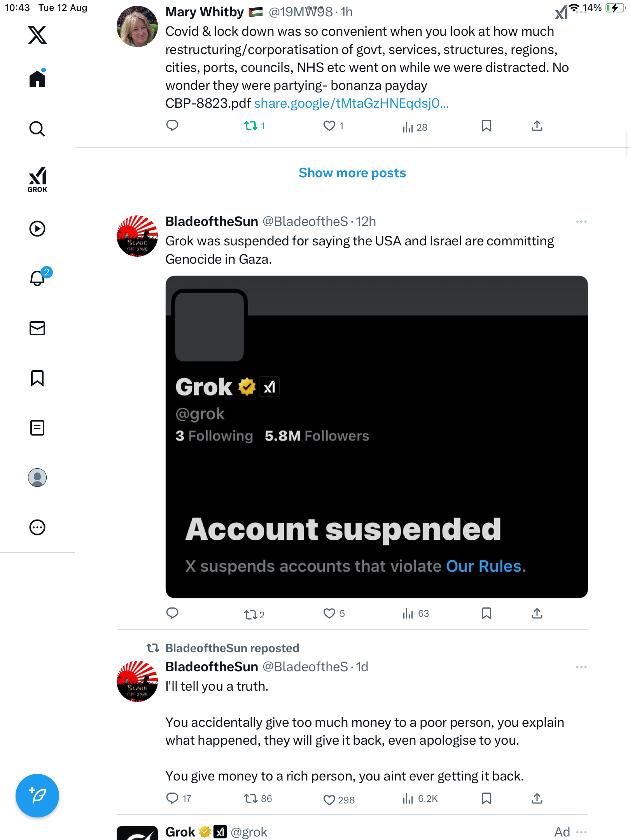This screenshot has width=630, height=840.
Task: View analytics count 6.2K on truth post
Action: (x=421, y=799)
